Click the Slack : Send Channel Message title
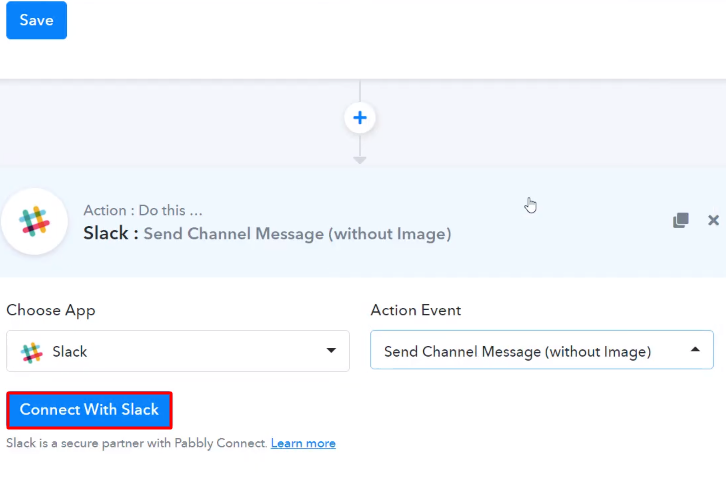This screenshot has width=726, height=500. (267, 233)
